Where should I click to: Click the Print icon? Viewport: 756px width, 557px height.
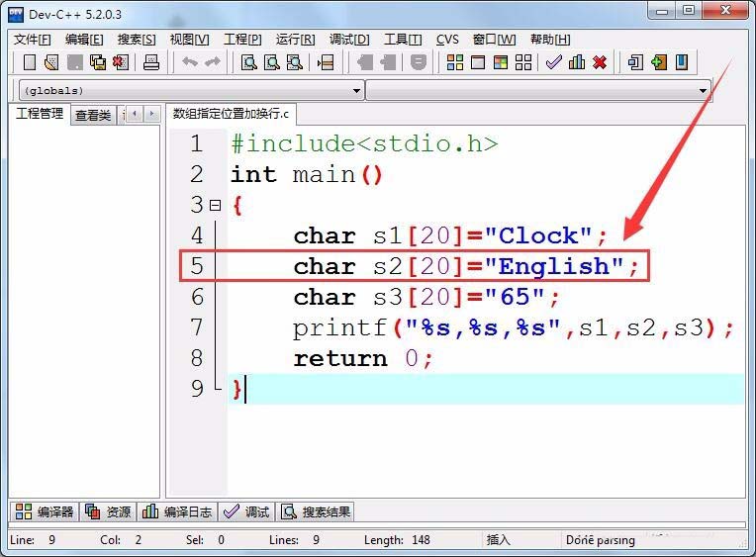151,62
